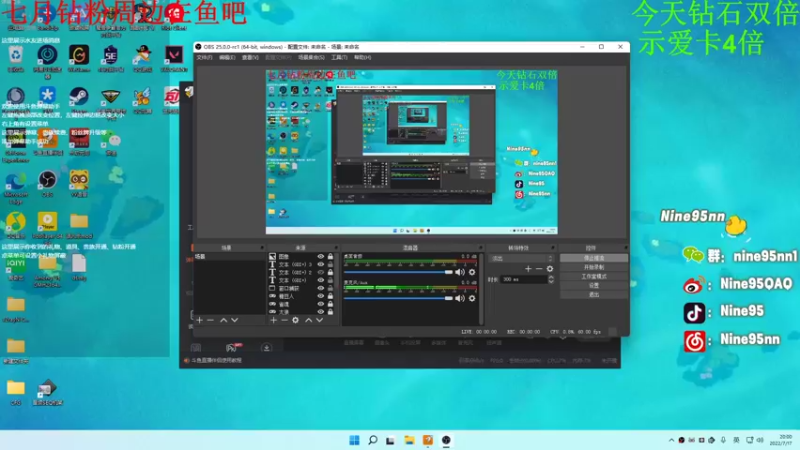Move source up with chevron arrow

pyautogui.click(x=308, y=320)
